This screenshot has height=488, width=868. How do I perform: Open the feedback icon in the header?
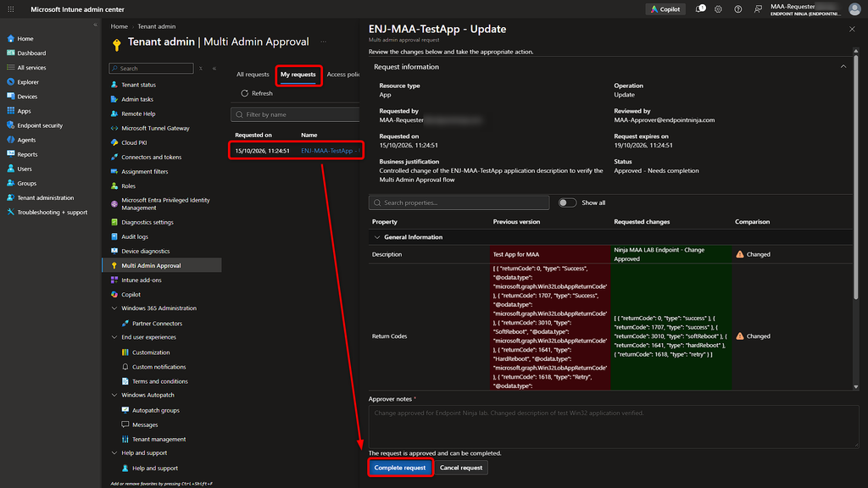tap(758, 8)
